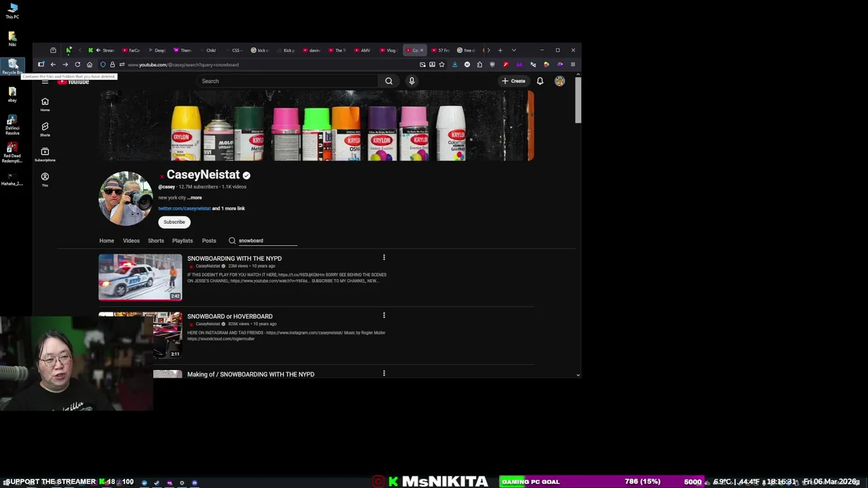Click the YouTube logo
Image resolution: width=868 pixels, height=488 pixels.
pos(74,81)
